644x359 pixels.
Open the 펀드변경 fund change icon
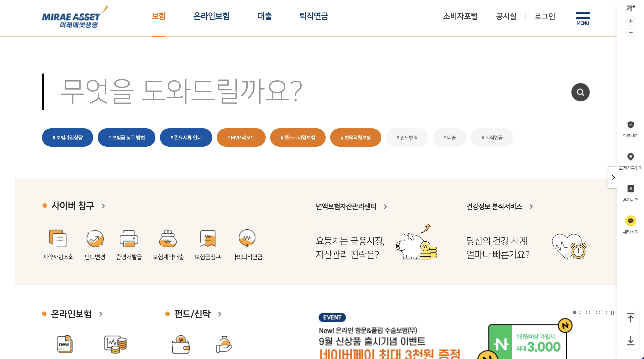[x=95, y=238]
